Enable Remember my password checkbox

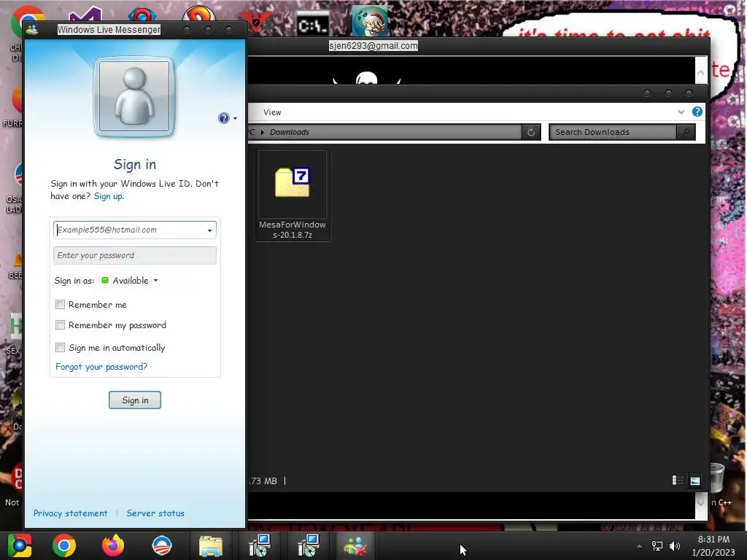pos(60,325)
